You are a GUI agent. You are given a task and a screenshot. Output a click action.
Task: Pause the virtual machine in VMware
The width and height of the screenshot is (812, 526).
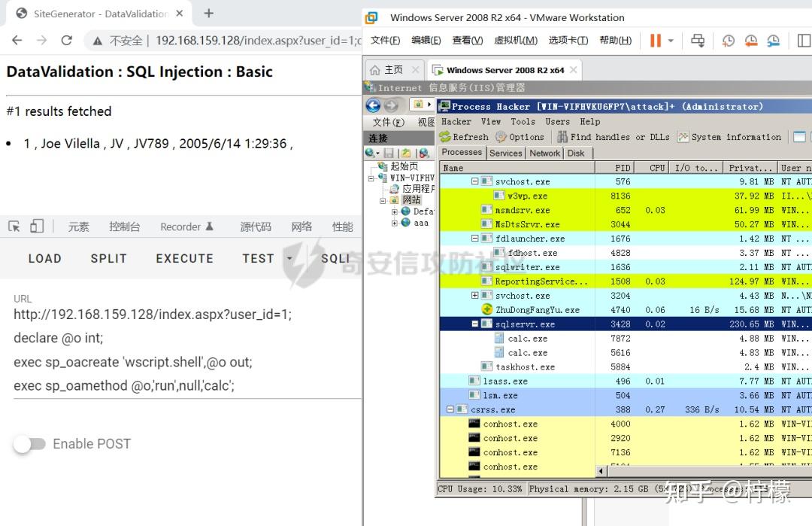(655, 41)
